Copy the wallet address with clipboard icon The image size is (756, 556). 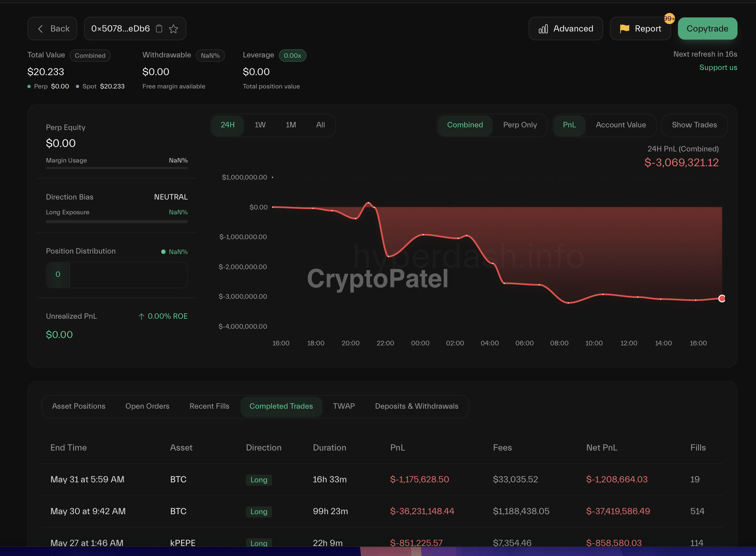pos(159,29)
